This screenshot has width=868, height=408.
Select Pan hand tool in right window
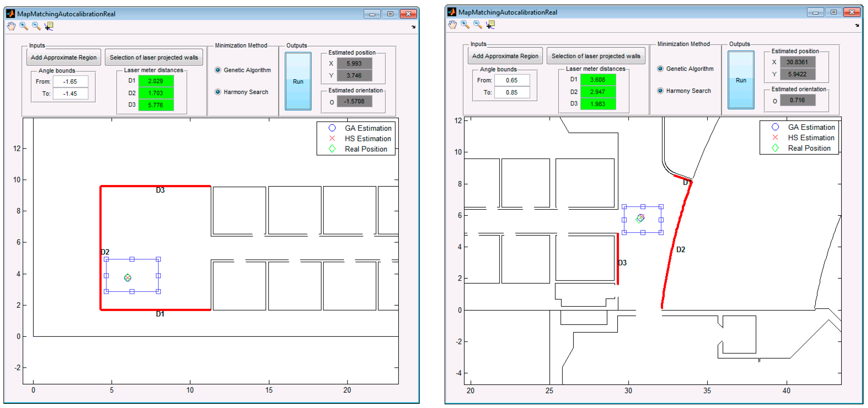tap(453, 25)
